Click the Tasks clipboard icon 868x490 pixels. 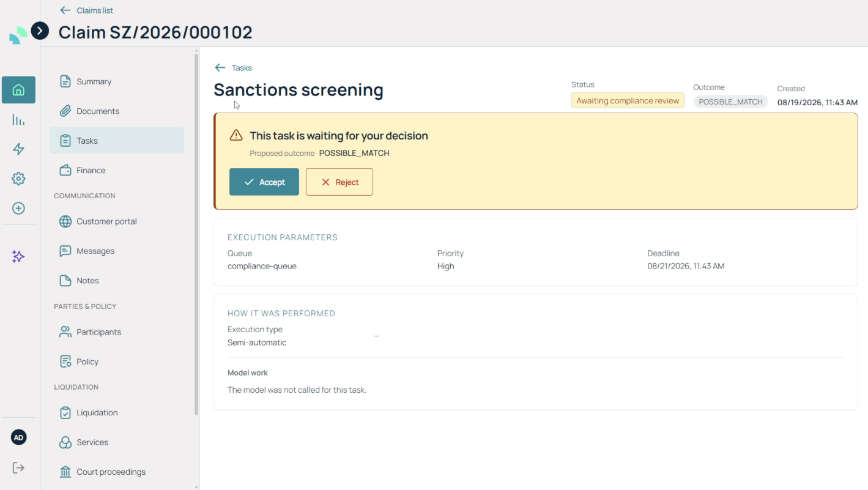coord(65,141)
